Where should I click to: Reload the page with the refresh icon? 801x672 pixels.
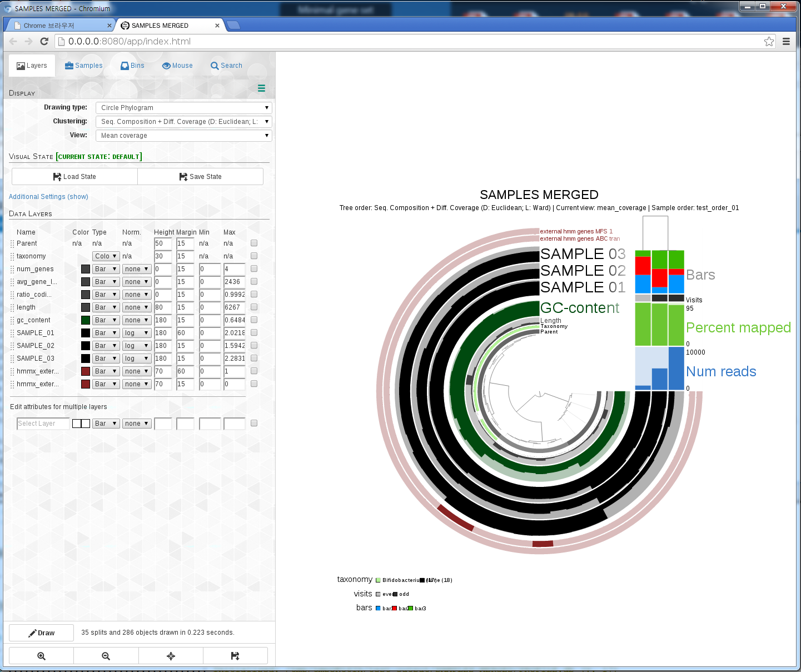pyautogui.click(x=44, y=41)
